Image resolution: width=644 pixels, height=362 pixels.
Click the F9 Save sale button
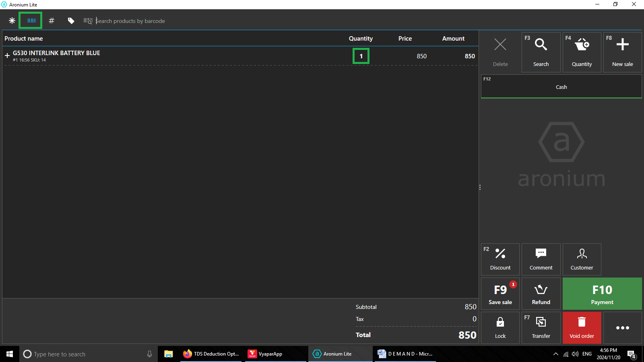pyautogui.click(x=500, y=294)
